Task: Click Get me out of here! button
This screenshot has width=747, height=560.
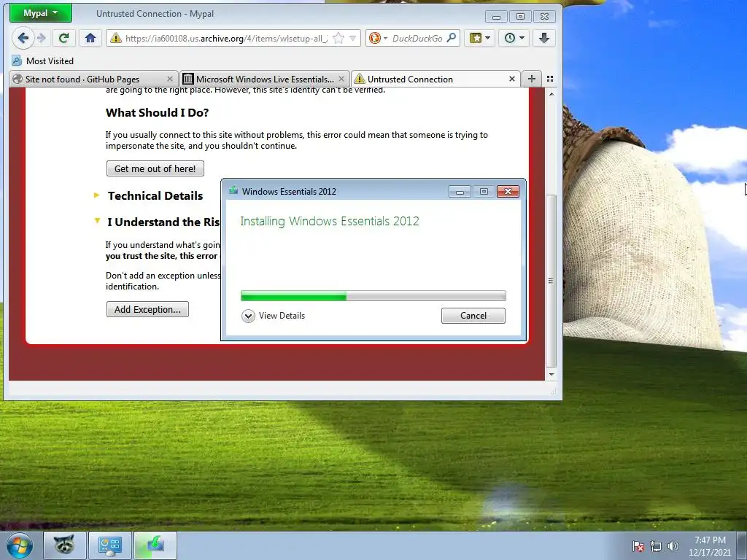Action: pyautogui.click(x=155, y=168)
